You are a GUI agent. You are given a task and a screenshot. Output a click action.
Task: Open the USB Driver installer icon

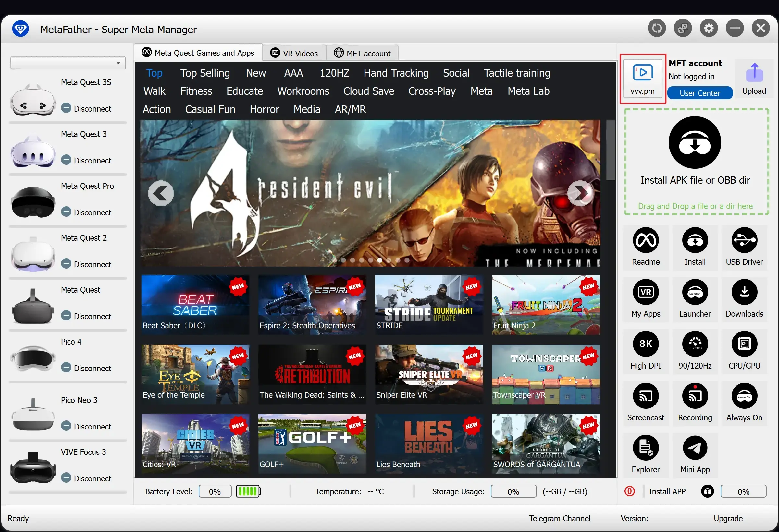tap(744, 241)
